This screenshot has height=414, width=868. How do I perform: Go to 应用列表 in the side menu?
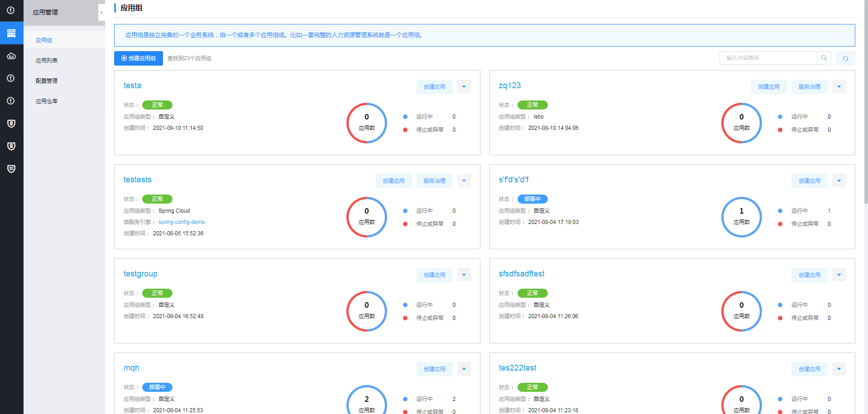tap(47, 61)
